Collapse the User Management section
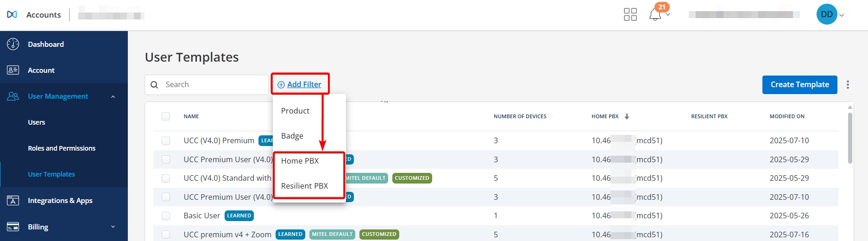The width and height of the screenshot is (868, 241). click(113, 96)
